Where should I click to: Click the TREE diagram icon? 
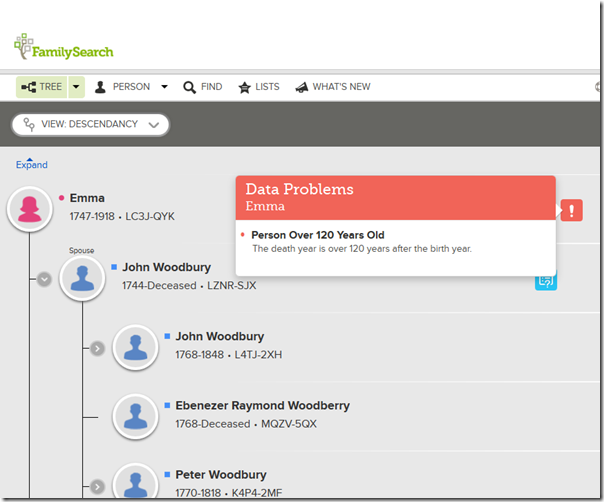coord(29,87)
